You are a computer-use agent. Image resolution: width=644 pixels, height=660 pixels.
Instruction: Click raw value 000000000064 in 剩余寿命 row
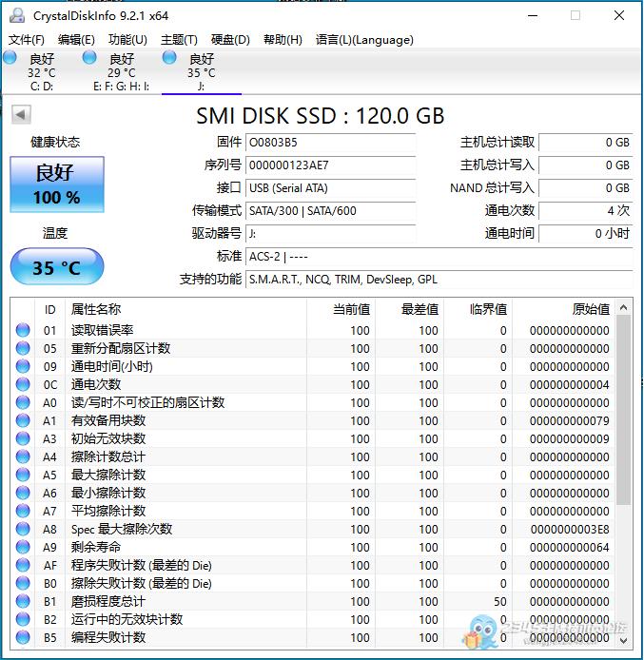point(570,548)
